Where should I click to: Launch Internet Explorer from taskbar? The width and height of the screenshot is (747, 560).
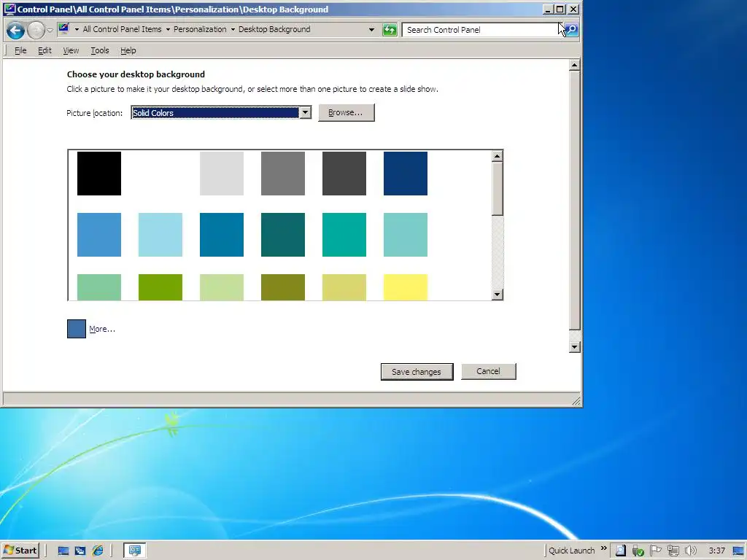tap(98, 551)
